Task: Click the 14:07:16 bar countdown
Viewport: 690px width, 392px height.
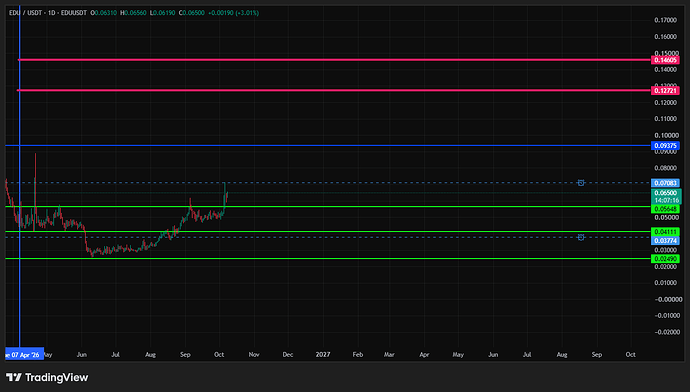Action: (666, 200)
